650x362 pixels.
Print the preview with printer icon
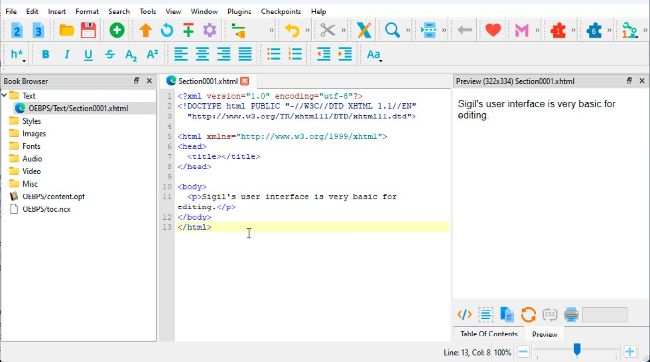click(x=571, y=315)
